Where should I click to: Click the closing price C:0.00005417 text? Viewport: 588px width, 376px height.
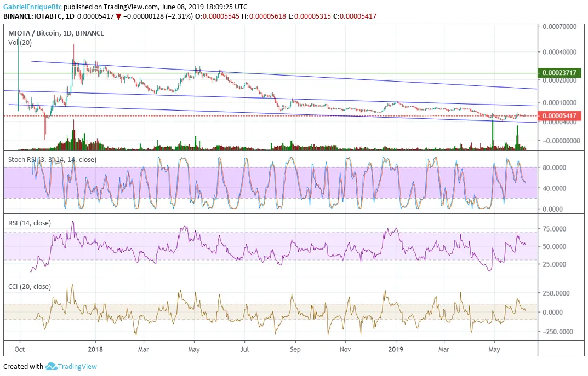355,16
